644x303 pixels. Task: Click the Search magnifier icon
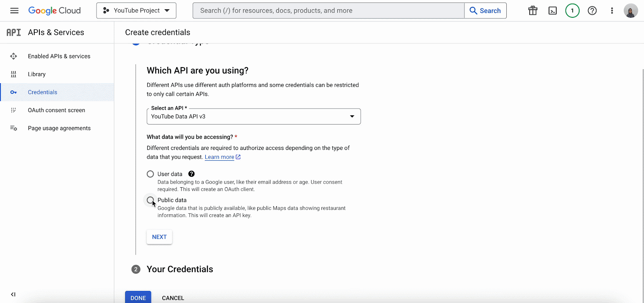coord(473,10)
